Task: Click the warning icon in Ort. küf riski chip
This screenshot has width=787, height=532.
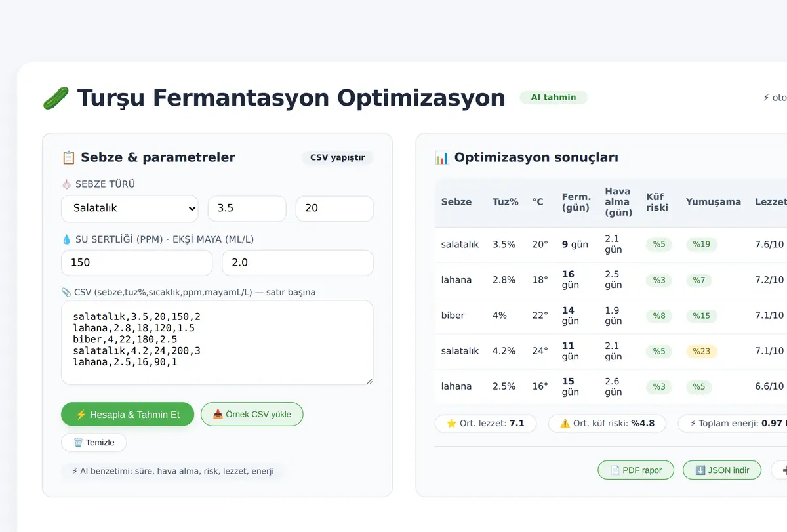Action: pyautogui.click(x=565, y=424)
